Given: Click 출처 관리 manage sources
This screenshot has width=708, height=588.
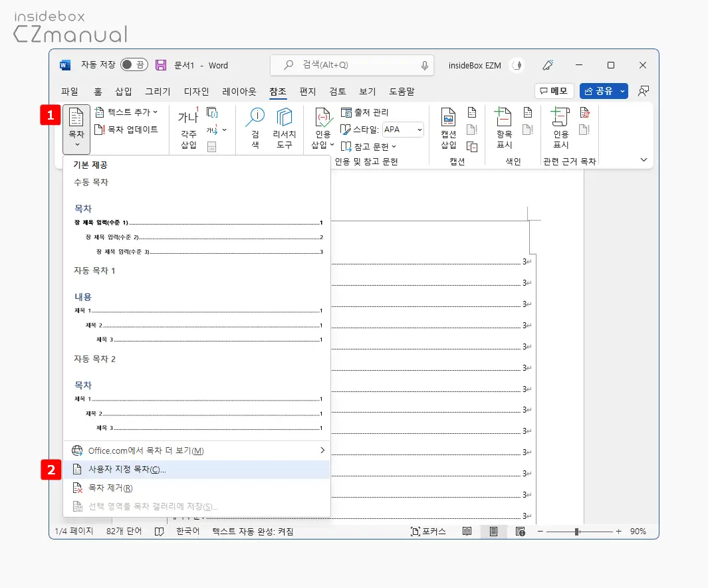Looking at the screenshot, I should point(364,112).
